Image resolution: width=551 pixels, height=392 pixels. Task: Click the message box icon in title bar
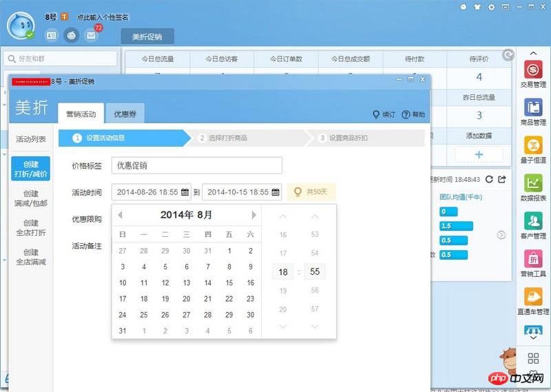coord(506,7)
